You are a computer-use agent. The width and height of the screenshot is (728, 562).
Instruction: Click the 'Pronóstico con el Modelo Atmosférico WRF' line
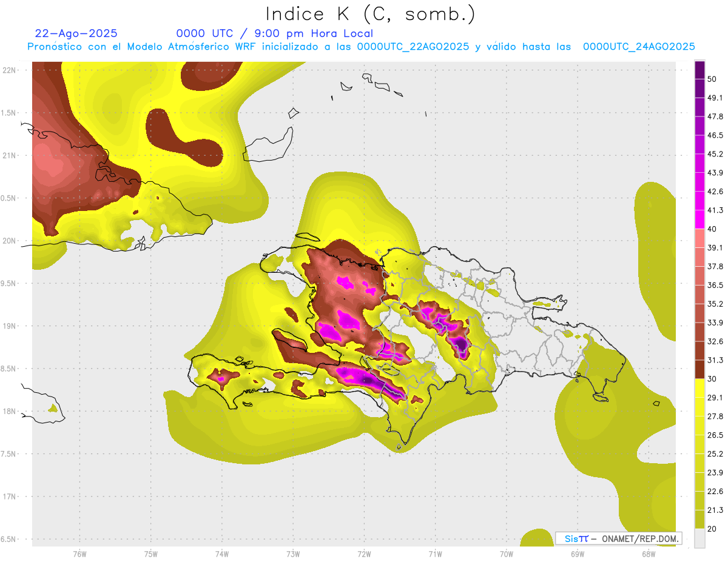362,47
